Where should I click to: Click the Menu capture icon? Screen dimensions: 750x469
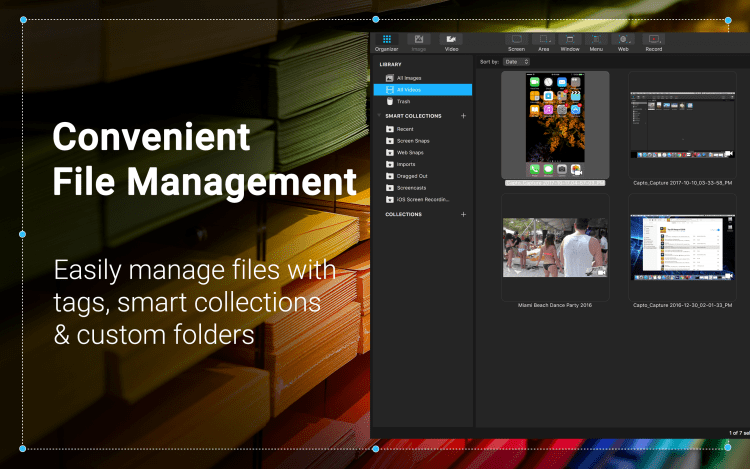[x=596, y=41]
